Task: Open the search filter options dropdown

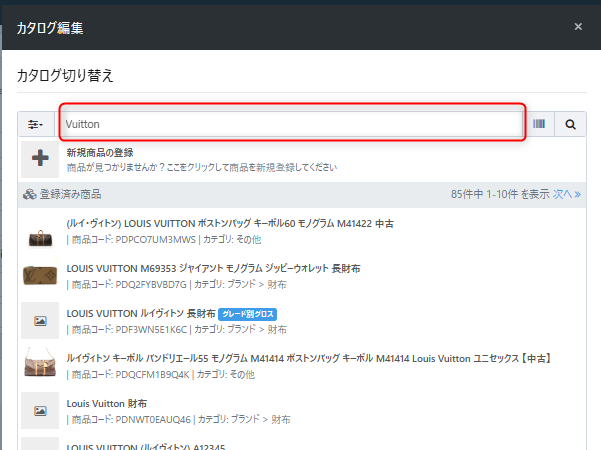Action: pyautogui.click(x=36, y=124)
